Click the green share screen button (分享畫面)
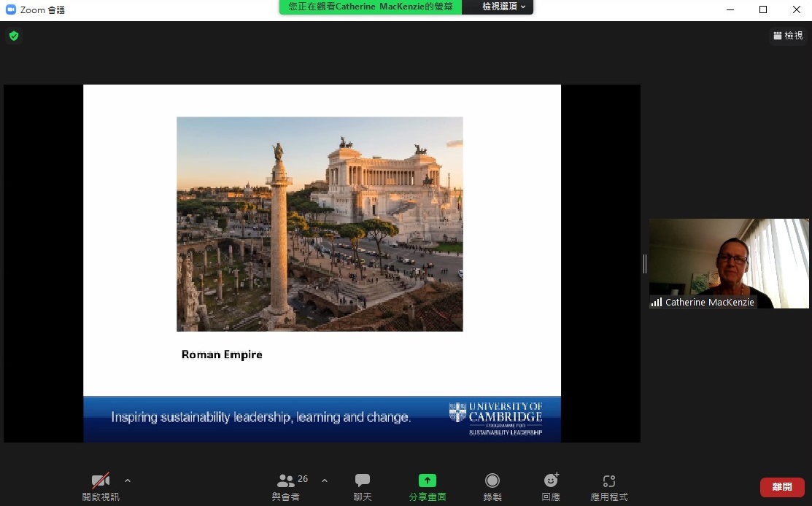This screenshot has height=506, width=812. tap(427, 487)
